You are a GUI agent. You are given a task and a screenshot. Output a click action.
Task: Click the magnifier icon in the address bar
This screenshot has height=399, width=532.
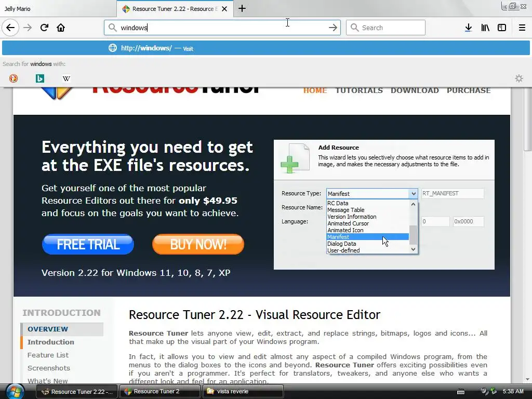tap(112, 28)
